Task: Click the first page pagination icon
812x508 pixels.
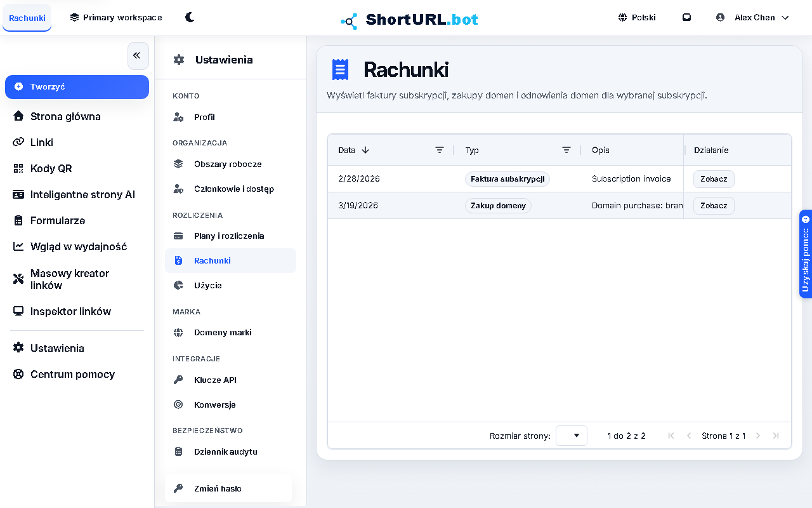Action: click(671, 436)
